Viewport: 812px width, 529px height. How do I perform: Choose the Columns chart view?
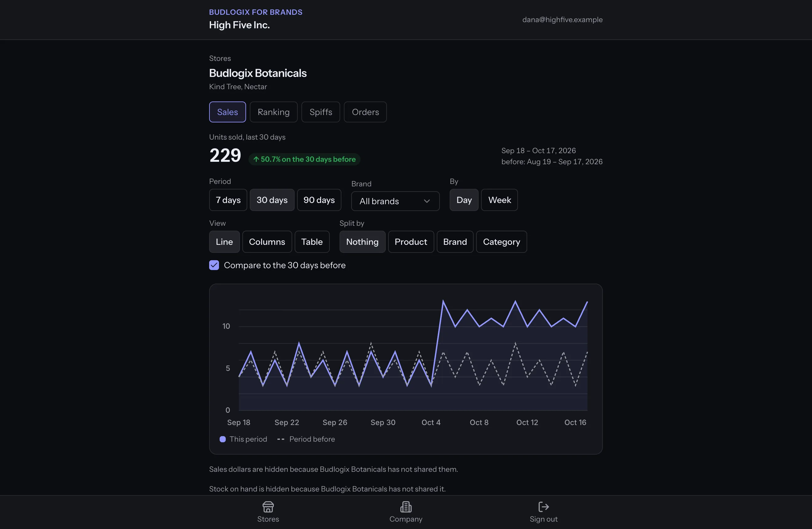[267, 242]
